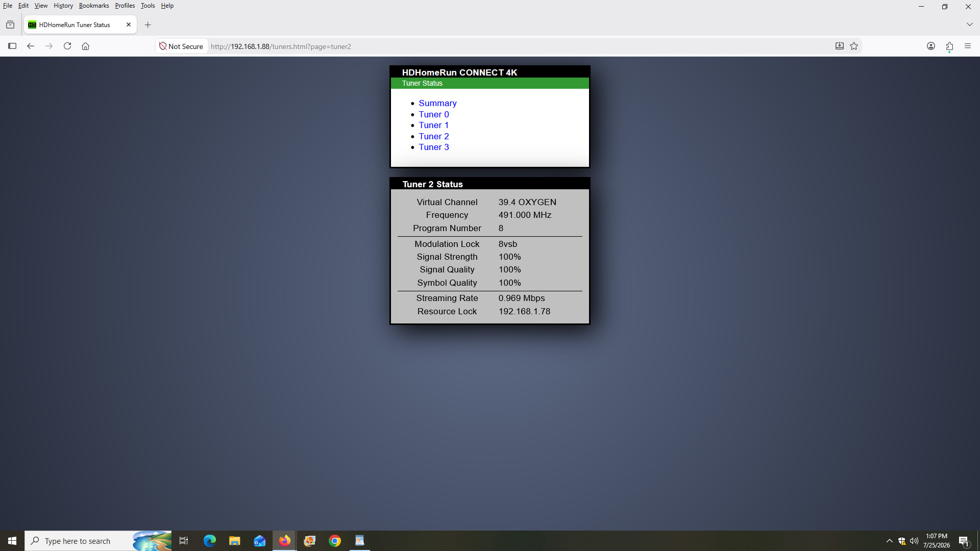Show hidden system tray icons chevron

pyautogui.click(x=890, y=541)
